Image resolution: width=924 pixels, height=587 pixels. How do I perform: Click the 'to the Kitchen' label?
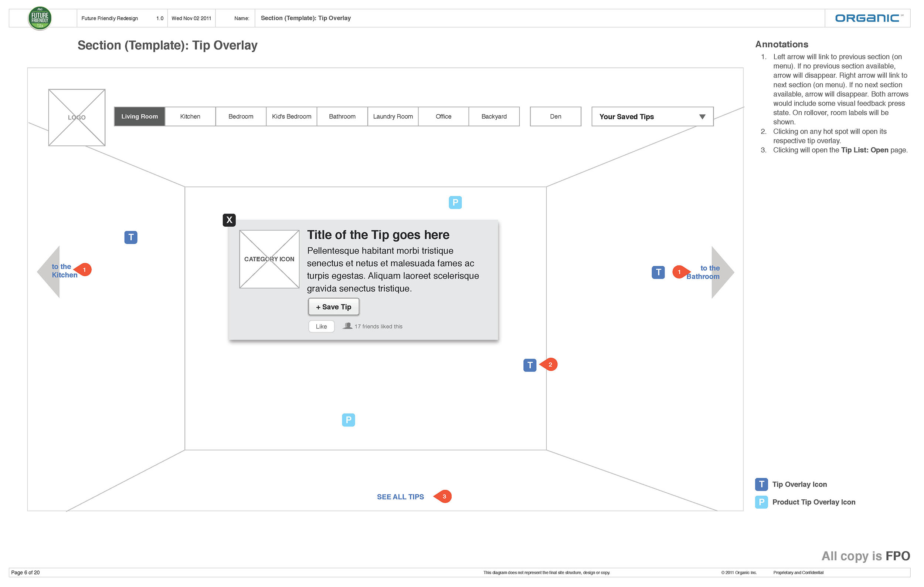[x=64, y=271]
